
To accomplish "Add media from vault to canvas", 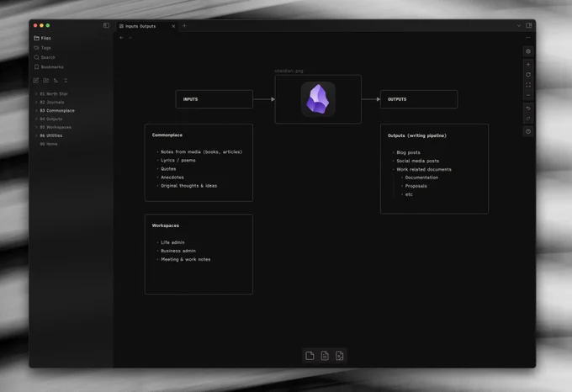I will click(340, 356).
